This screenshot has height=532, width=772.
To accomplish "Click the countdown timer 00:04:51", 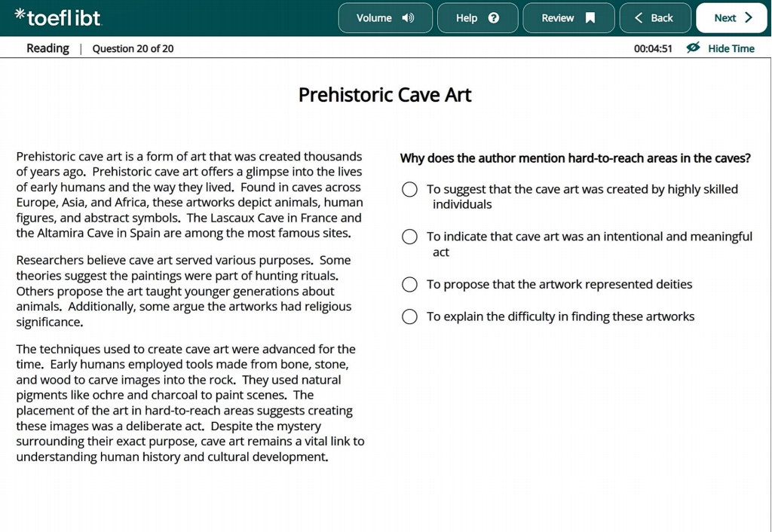I will [653, 48].
